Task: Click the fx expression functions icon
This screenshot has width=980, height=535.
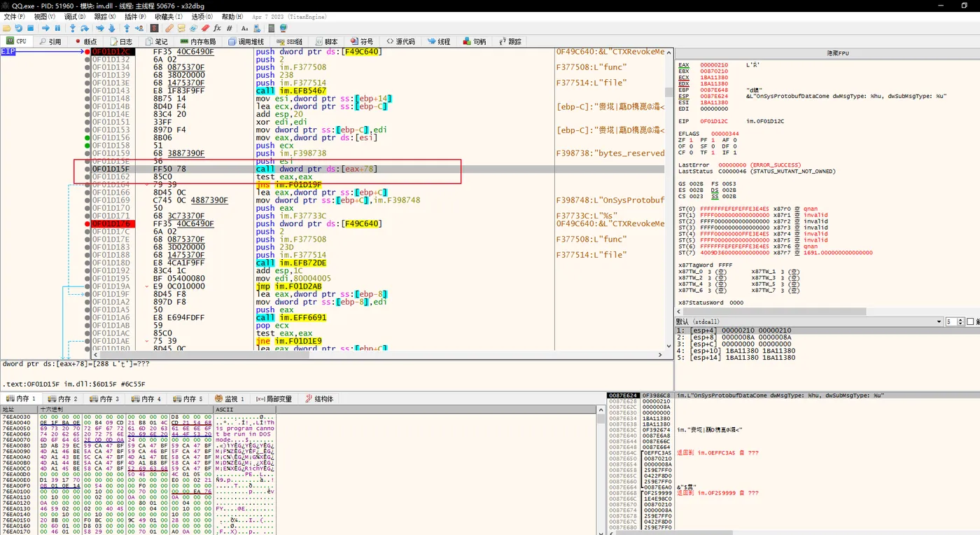Action: tap(218, 29)
